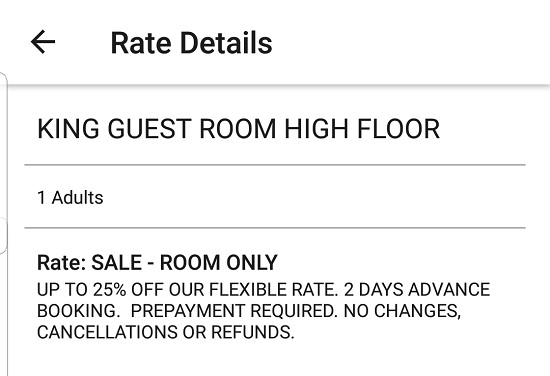Go back using the left arrow icon
Screen dimensions: 550x376
[43, 42]
